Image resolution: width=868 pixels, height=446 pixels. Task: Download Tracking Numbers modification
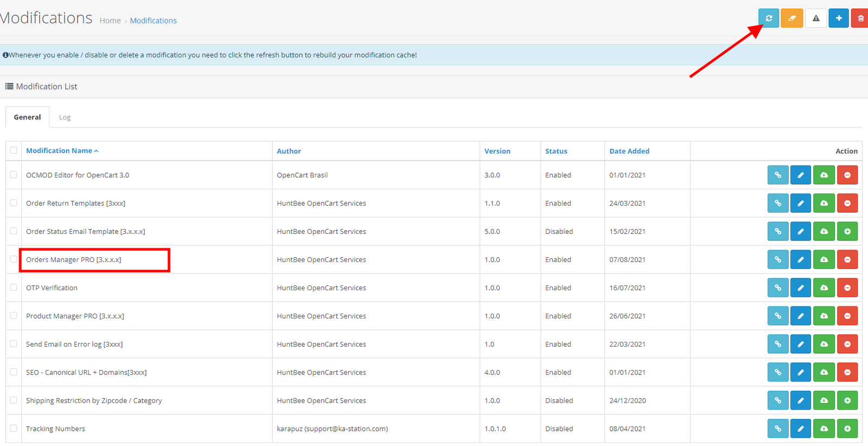click(x=824, y=429)
